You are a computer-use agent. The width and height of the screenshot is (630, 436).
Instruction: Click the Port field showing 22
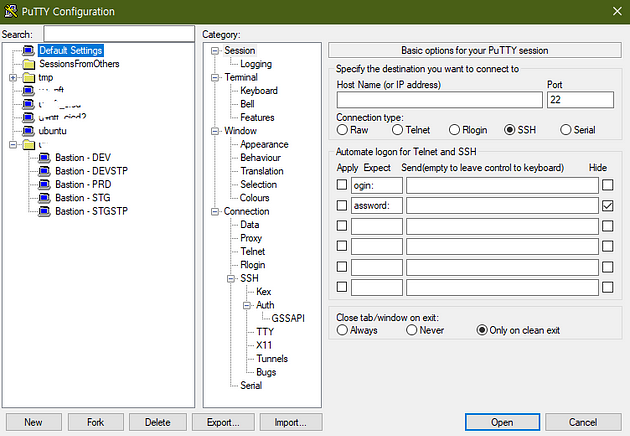coord(580,100)
